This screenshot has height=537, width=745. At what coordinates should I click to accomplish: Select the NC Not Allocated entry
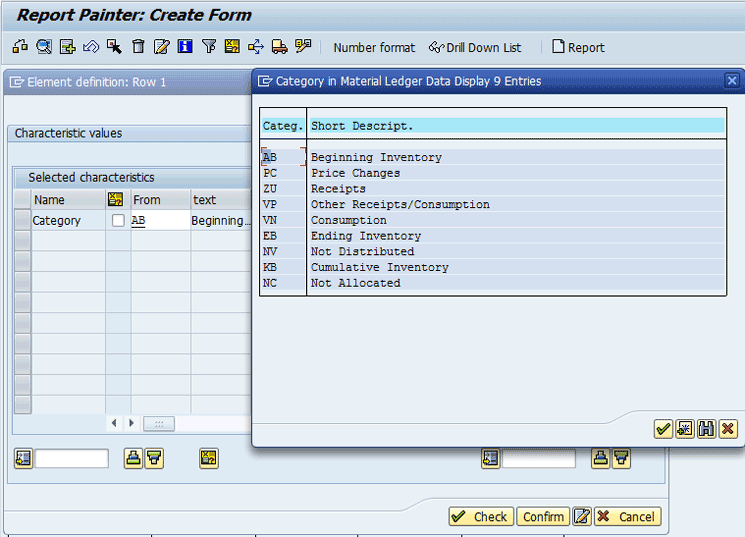[493, 283]
